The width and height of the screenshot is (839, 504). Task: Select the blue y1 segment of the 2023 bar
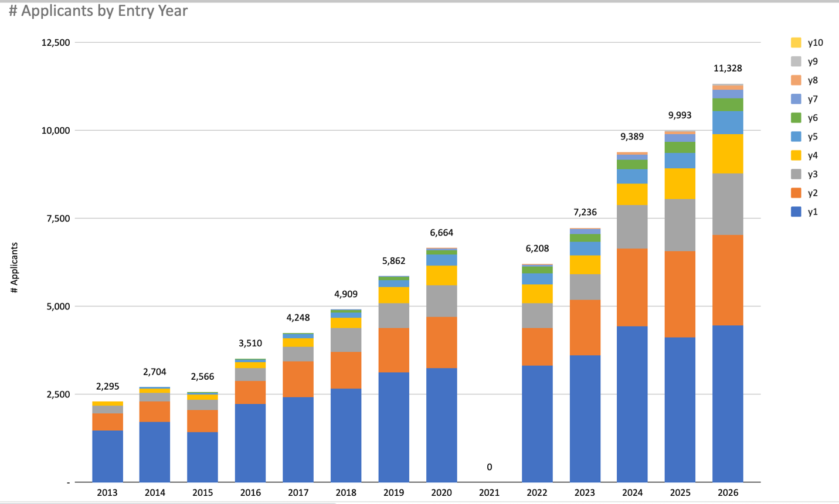pos(585,418)
